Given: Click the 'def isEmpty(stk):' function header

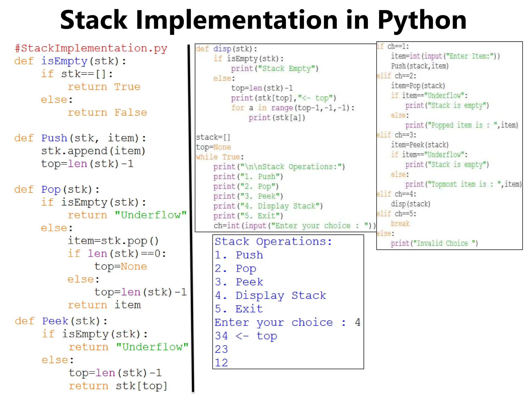Looking at the screenshot, I should [70, 61].
